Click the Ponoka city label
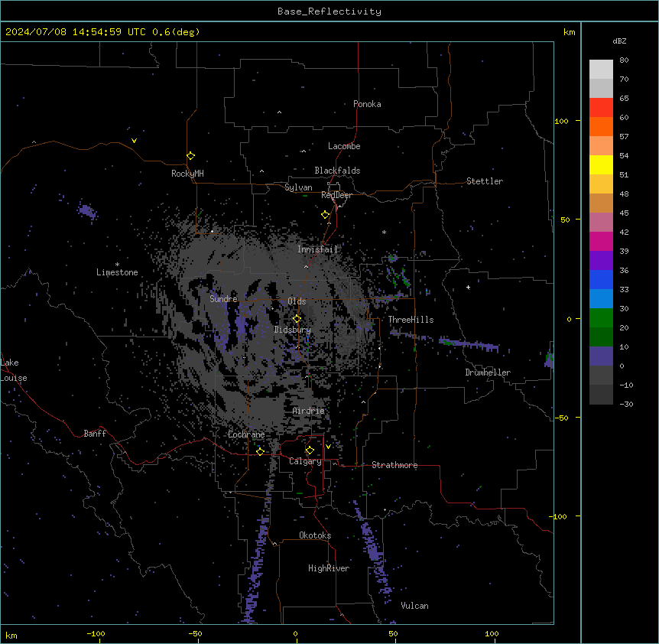The height and width of the screenshot is (644, 659). (x=367, y=104)
